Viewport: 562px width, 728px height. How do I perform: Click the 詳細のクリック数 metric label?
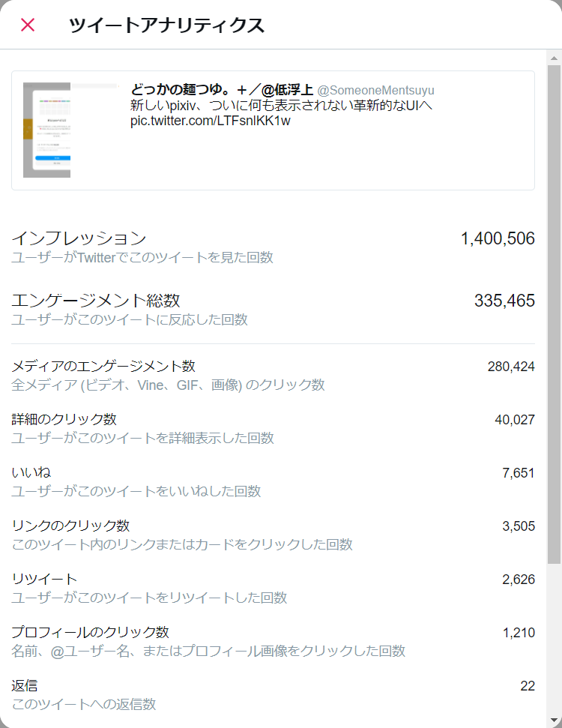pyautogui.click(x=64, y=419)
